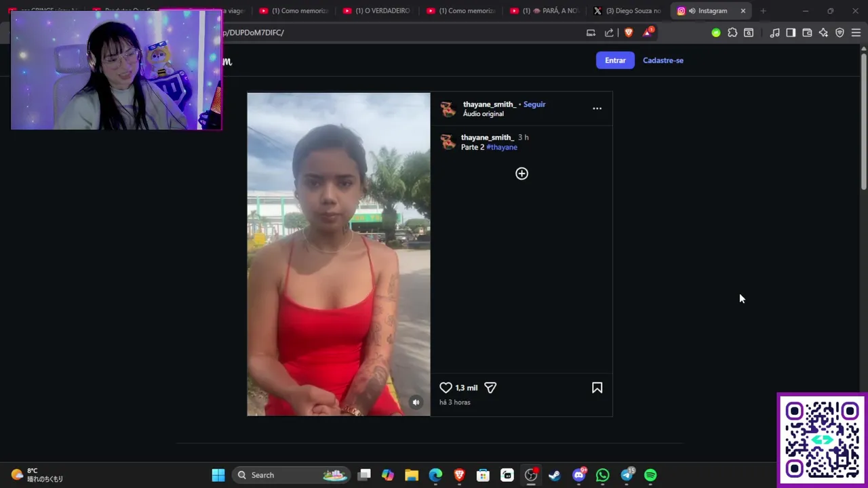
Task: Click the share page icon in address bar
Action: coord(609,33)
